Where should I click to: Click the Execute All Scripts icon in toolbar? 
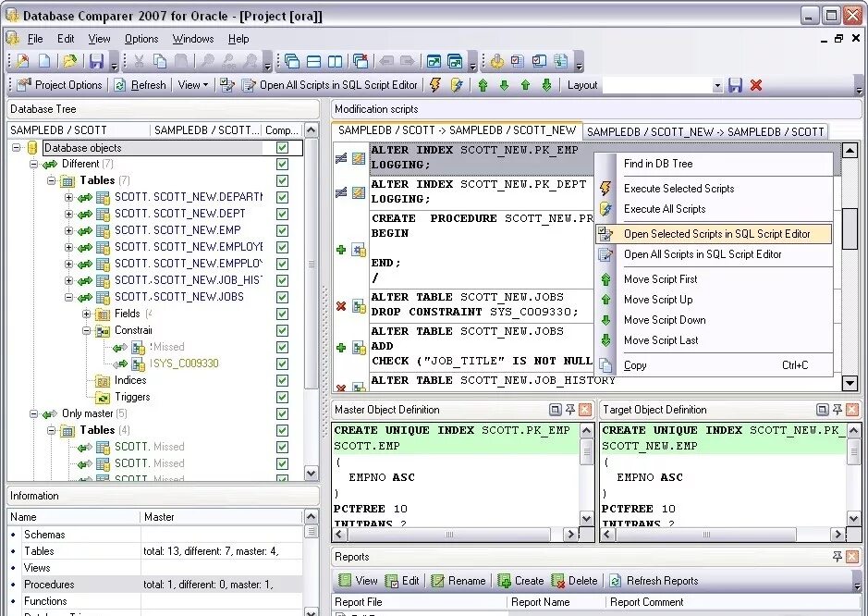click(x=457, y=85)
